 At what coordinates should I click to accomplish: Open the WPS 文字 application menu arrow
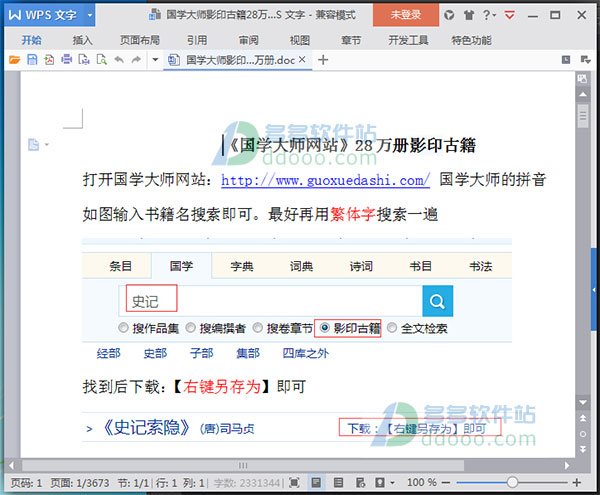(90, 15)
